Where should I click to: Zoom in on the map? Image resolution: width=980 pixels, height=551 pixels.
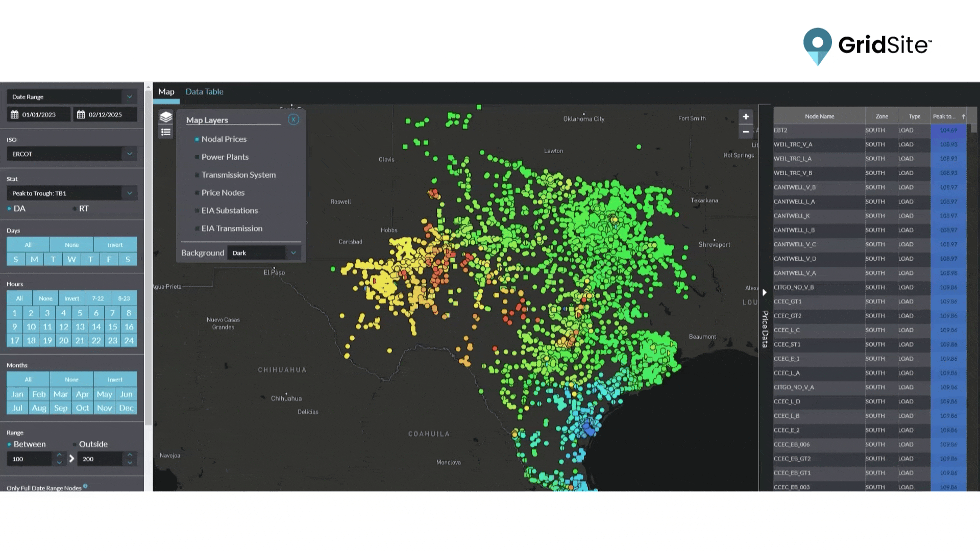(x=746, y=117)
